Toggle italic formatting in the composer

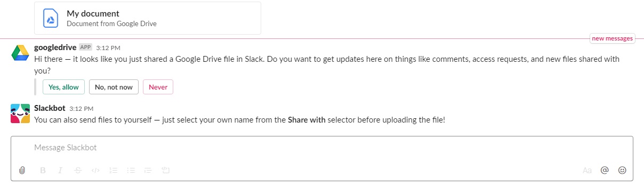pyautogui.click(x=60, y=171)
